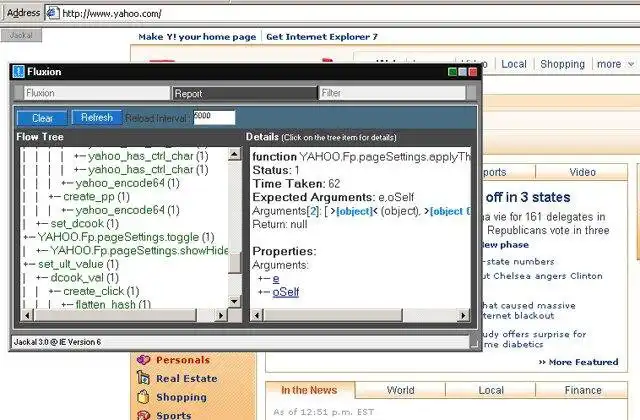The width and height of the screenshot is (640, 420).
Task: Open the 'e' argument link
Action: 276,279
